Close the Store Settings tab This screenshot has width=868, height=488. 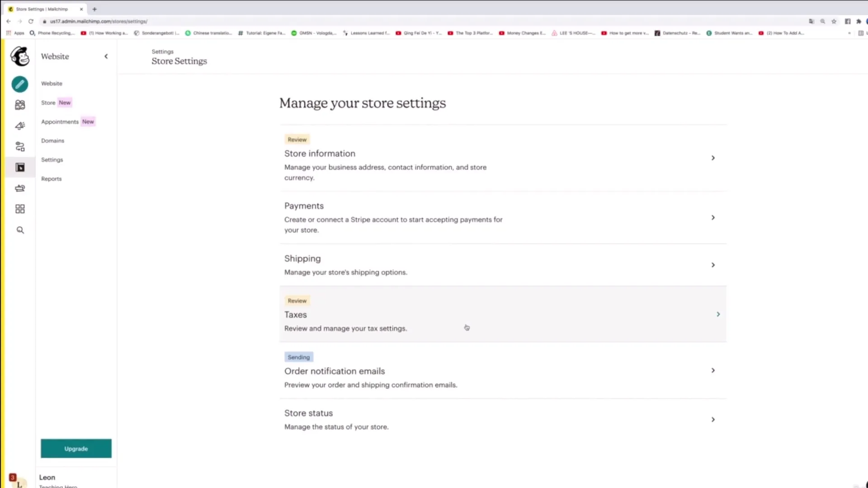pos(81,9)
